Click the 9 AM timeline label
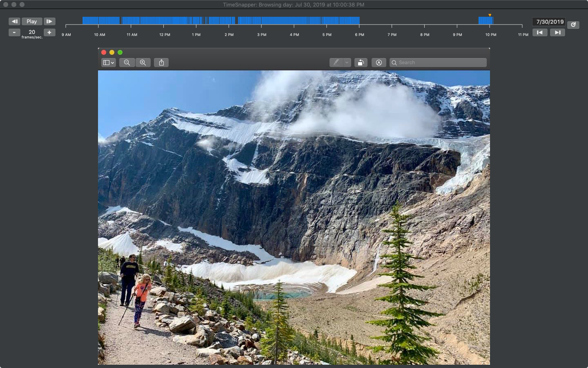588x368 pixels. tap(66, 35)
